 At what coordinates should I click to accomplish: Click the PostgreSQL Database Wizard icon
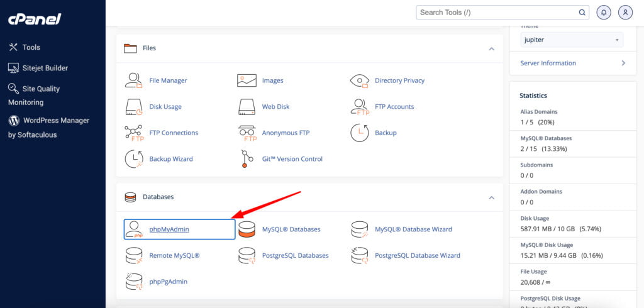coord(359,255)
